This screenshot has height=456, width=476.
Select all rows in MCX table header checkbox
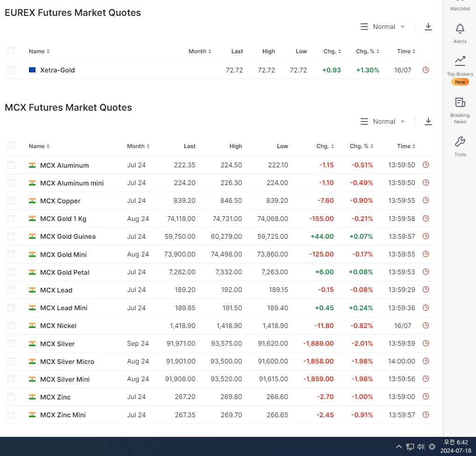tap(11, 145)
